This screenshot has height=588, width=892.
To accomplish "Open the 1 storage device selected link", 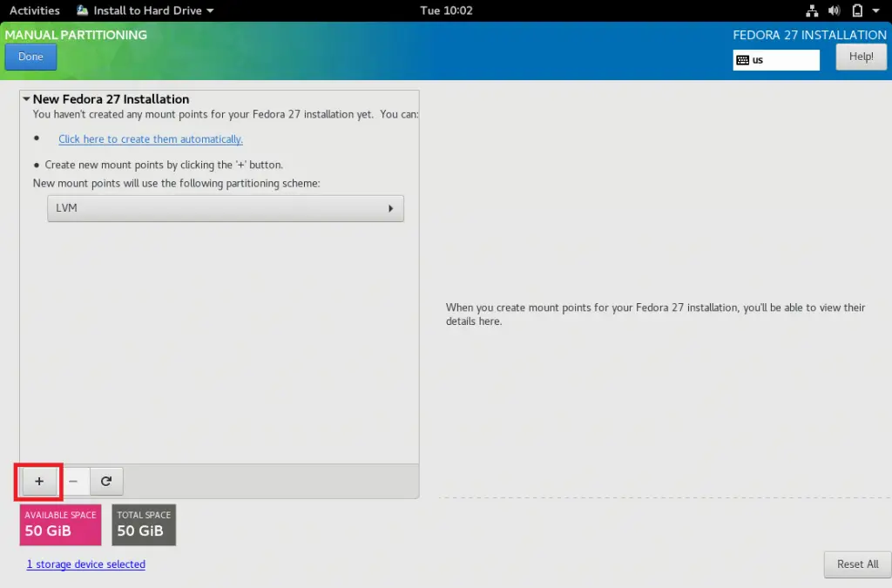I will (x=86, y=564).
